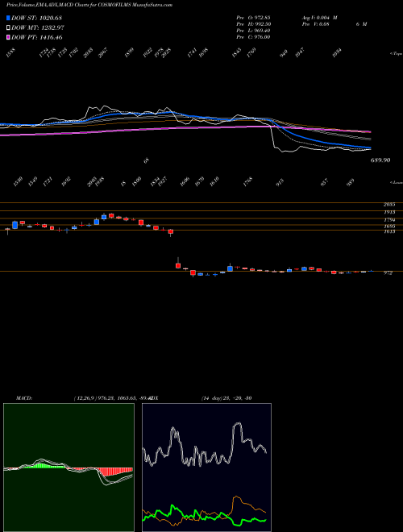Click the 1695 price level label
The width and height of the screenshot is (403, 532).
389,227
